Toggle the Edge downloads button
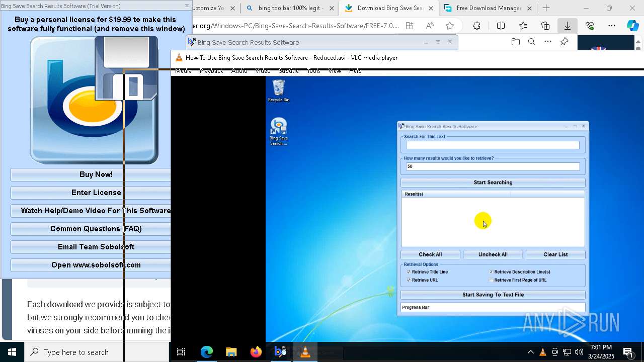644x362 pixels. coord(568,26)
